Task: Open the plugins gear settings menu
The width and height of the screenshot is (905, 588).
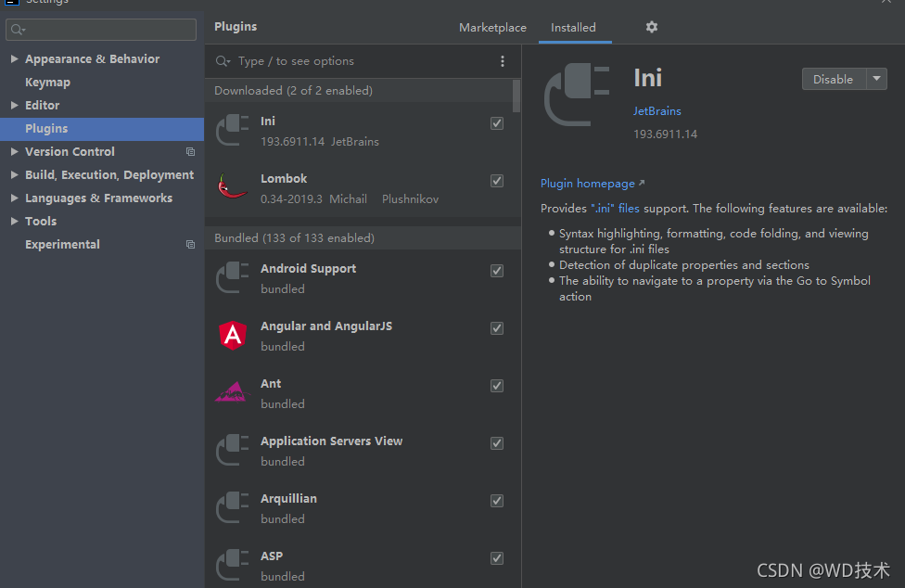Action: 652,27
